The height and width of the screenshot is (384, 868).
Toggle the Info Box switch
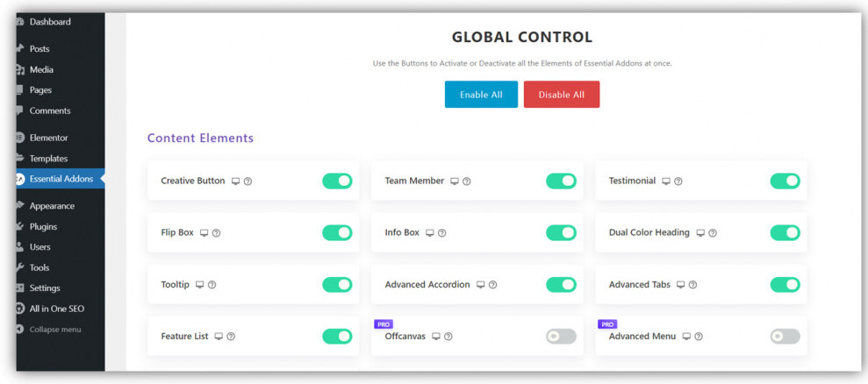[562, 233]
